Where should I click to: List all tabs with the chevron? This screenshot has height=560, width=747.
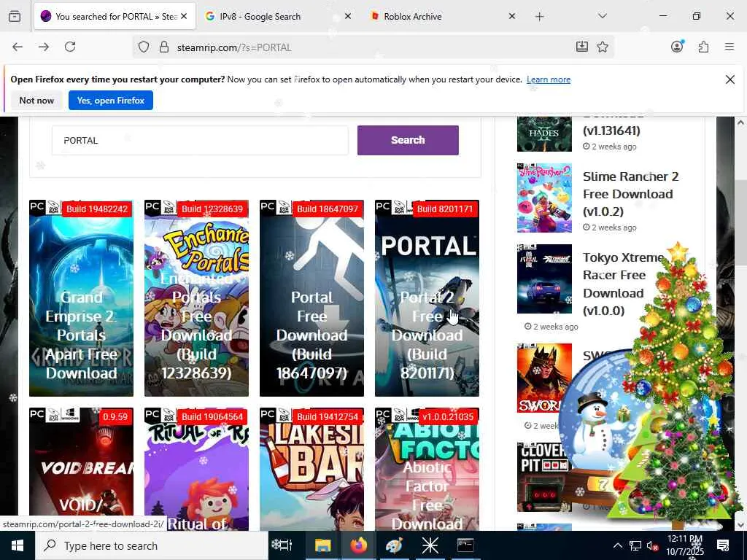point(602,16)
